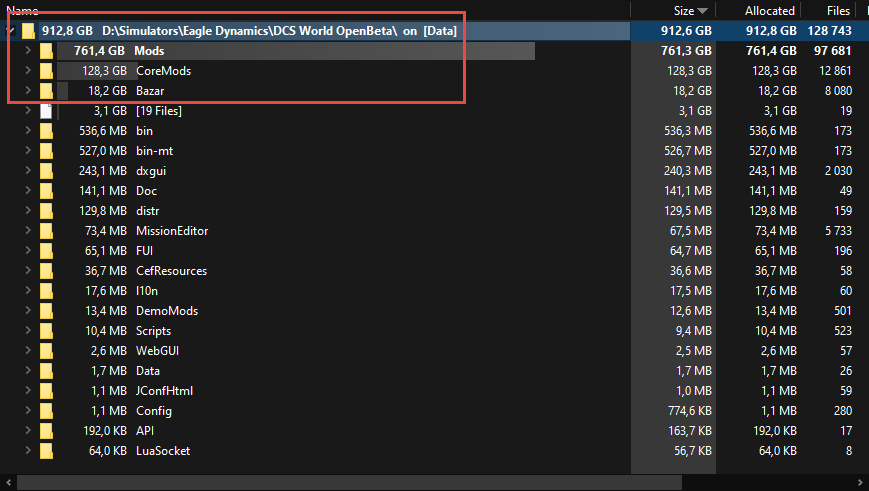Click the folder icon beside LuaSocket
The image size is (869, 491).
coord(47,451)
